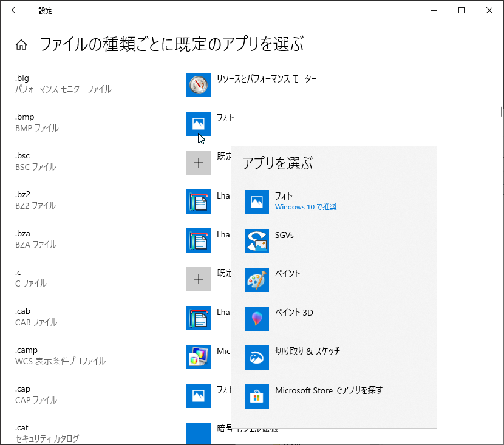Choose a default app for .bsc
The image size is (504, 445).
(x=199, y=163)
